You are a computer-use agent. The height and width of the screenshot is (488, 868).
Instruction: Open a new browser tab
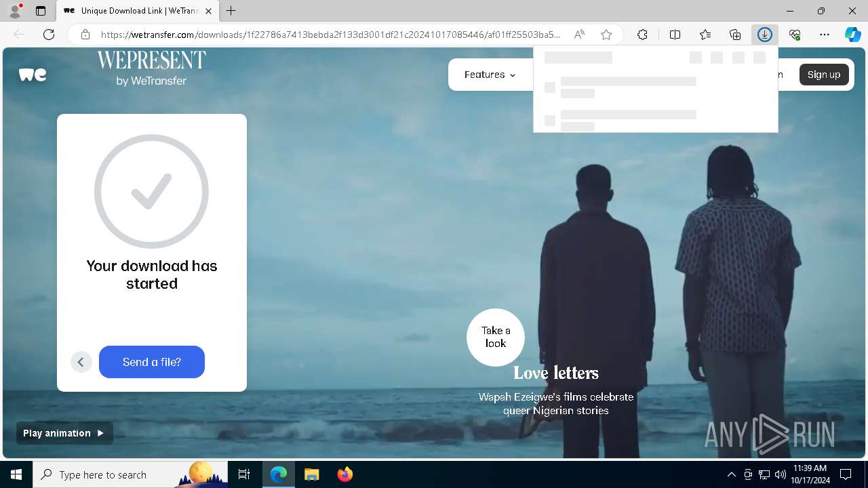(x=231, y=11)
